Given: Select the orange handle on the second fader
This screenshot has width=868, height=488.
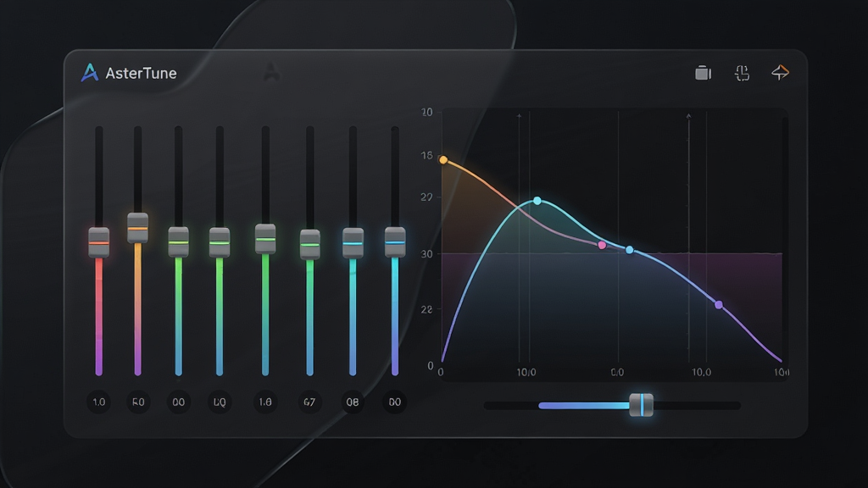Looking at the screenshot, I should pos(138,228).
